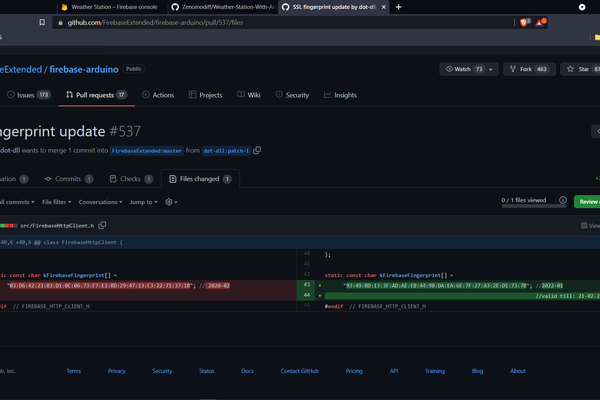Click the Brave Rewards icon in address bar
The height and width of the screenshot is (400, 600).
540,22
